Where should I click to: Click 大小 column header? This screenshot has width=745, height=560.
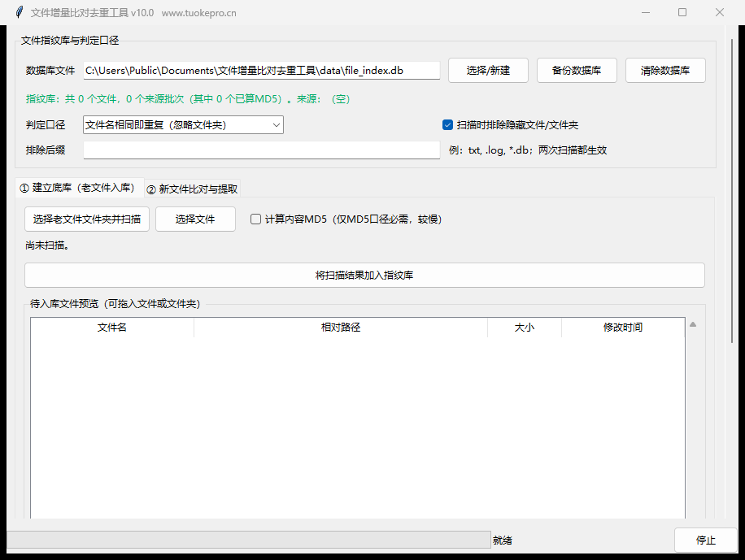[x=525, y=328]
